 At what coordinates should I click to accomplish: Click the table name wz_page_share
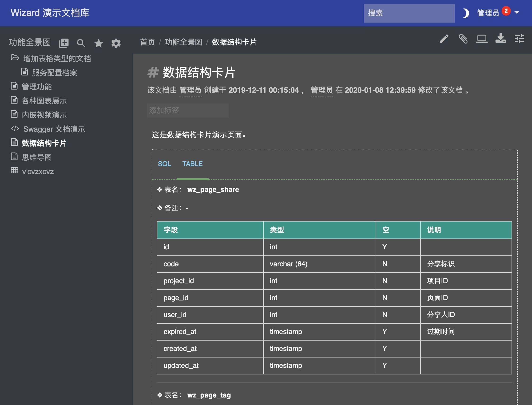point(213,190)
